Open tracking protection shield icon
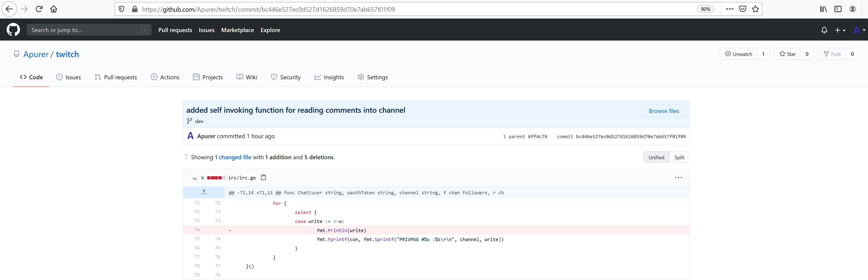This screenshot has height=280, width=868. 122,9
